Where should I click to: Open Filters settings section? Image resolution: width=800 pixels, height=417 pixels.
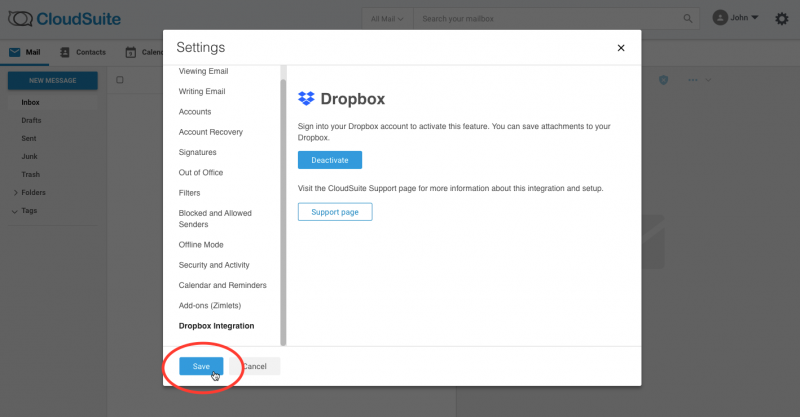coord(189,193)
